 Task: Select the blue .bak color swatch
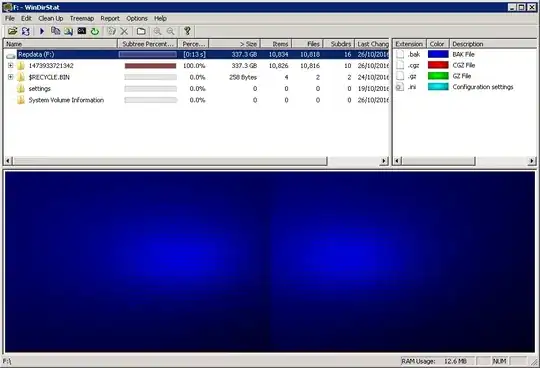coord(438,54)
